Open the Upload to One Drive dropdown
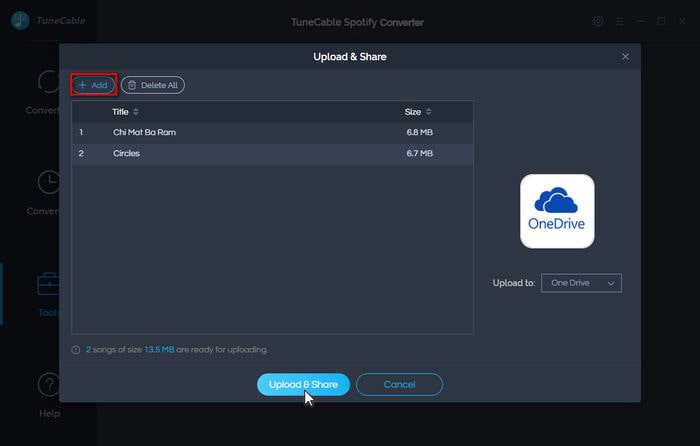700x446 pixels. (581, 283)
